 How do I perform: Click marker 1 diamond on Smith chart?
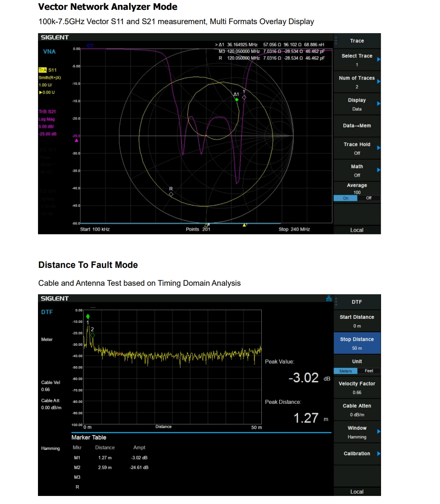[x=244, y=97]
